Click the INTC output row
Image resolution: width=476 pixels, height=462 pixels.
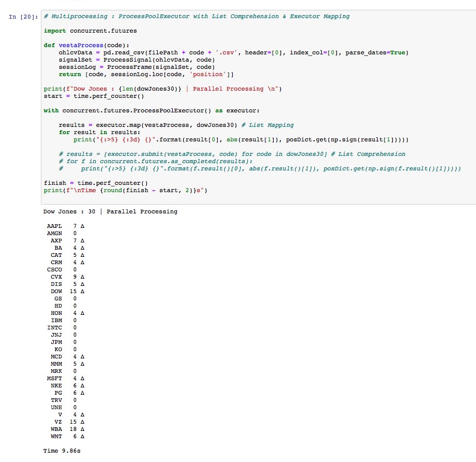[62, 328]
